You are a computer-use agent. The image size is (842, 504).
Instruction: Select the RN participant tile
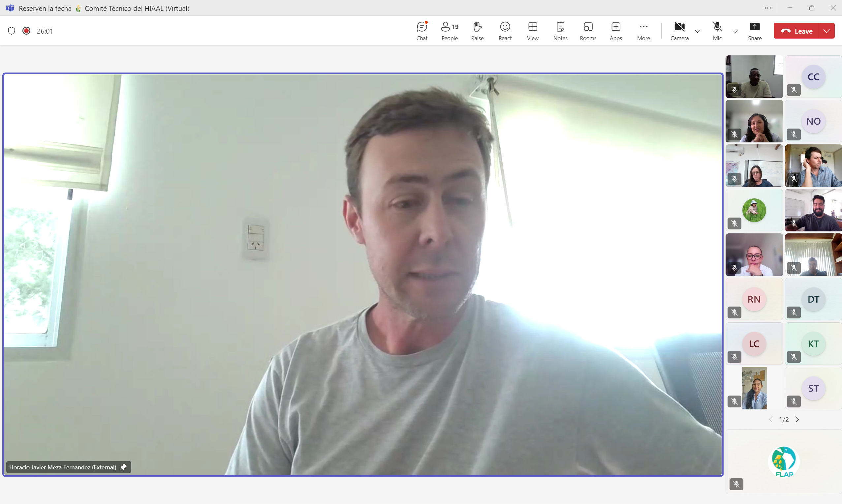[x=754, y=299]
